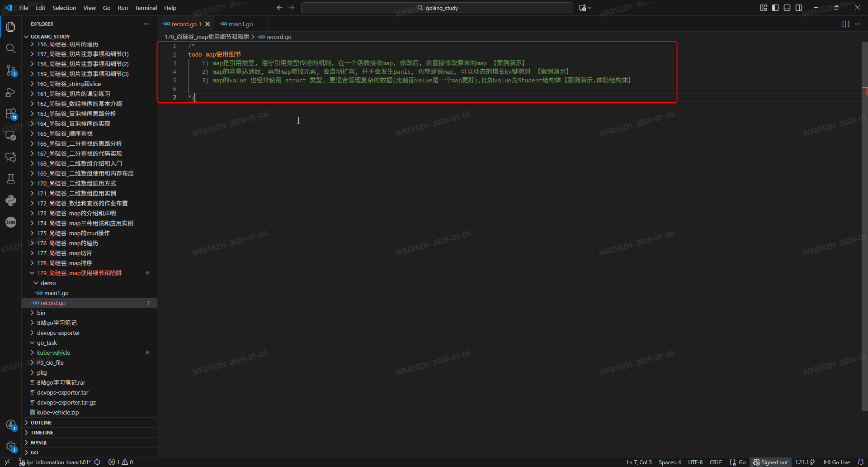Image resolution: width=868 pixels, height=467 pixels.
Task: Start Go Live server
Action: (x=837, y=462)
